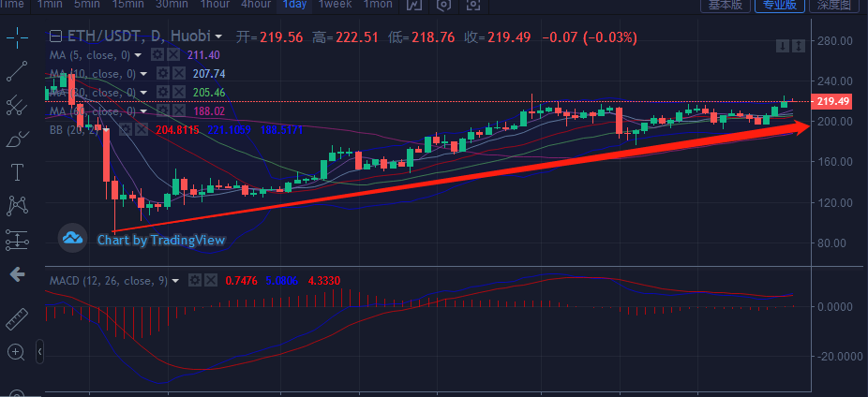Image resolution: width=868 pixels, height=397 pixels.
Task: Open MA (60, close, 0) dropdown arrow
Action: pos(143,111)
